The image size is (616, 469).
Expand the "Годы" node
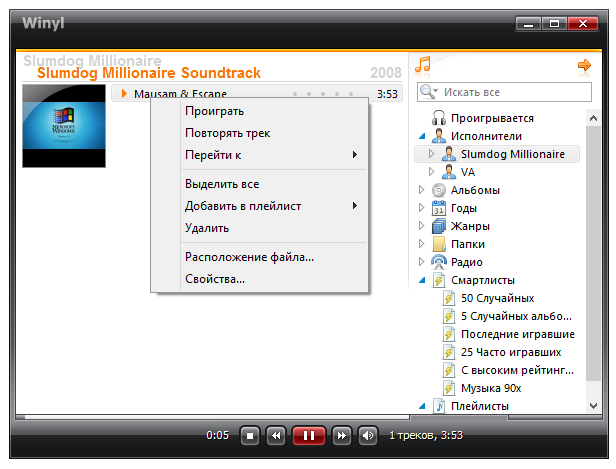point(422,207)
